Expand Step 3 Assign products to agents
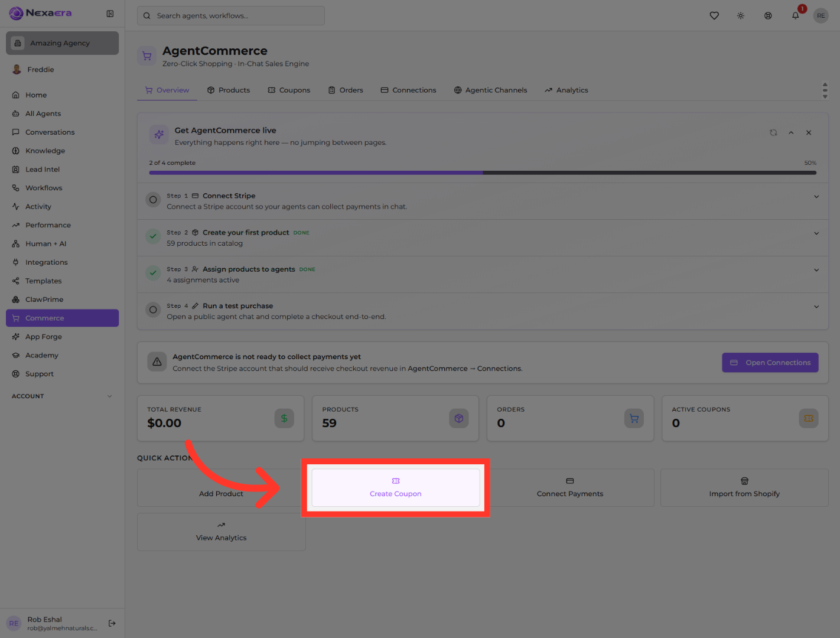Image resolution: width=840 pixels, height=638 pixels. [x=816, y=270]
